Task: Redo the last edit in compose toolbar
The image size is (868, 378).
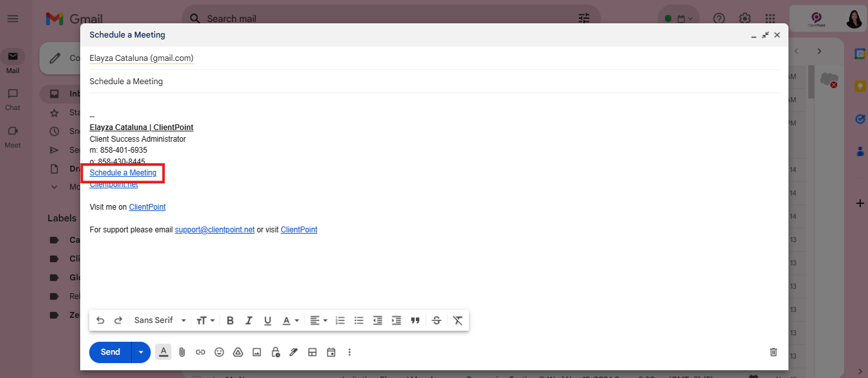Action: coord(118,320)
